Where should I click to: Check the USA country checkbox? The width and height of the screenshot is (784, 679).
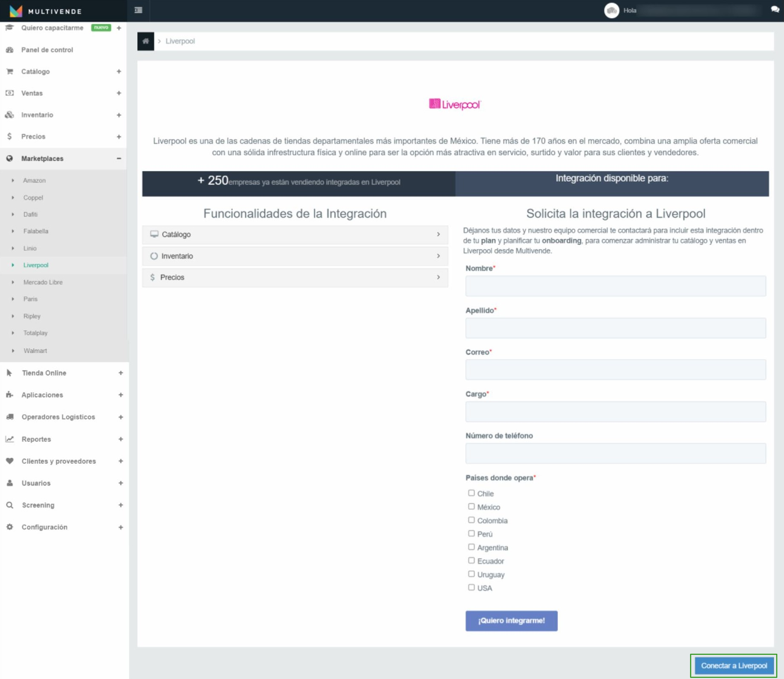pos(471,588)
